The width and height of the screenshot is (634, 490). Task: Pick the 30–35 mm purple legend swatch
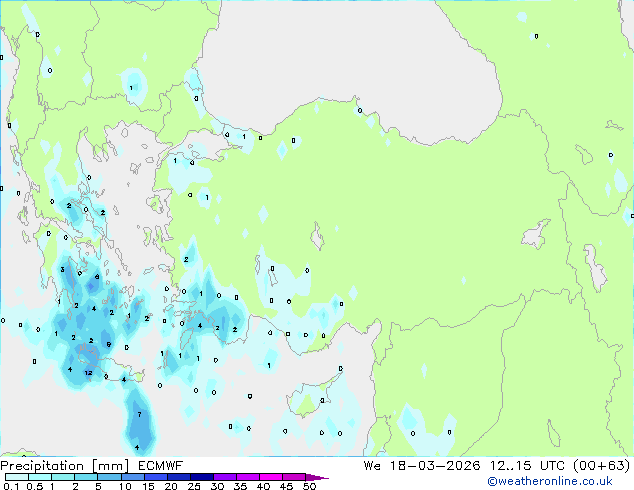(225, 477)
